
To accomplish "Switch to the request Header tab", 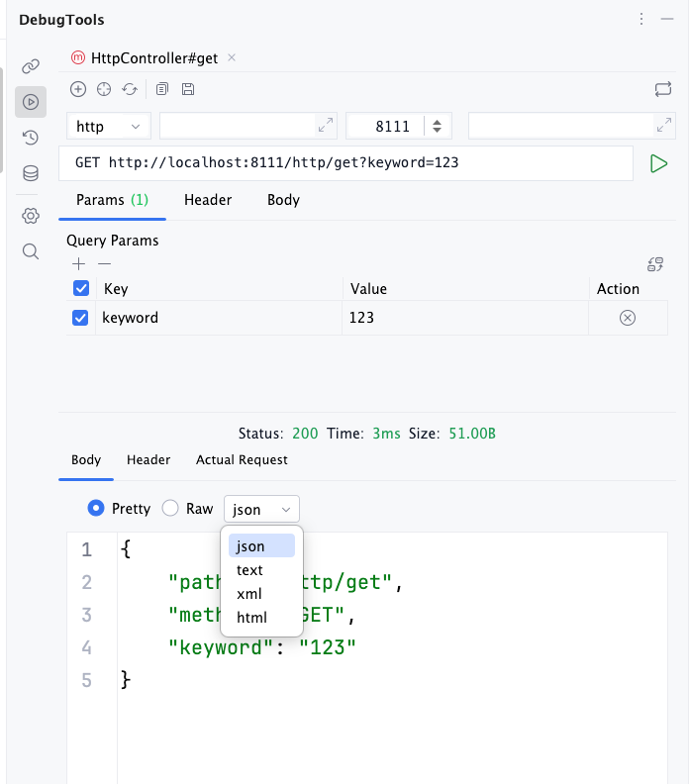I will pyautogui.click(x=208, y=200).
